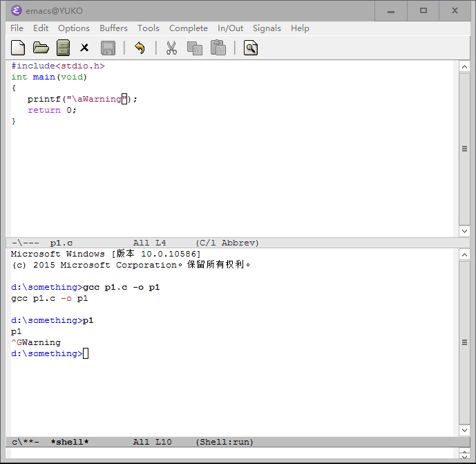Click the p1.c buffer name in mode line
Image resolution: width=476 pixels, height=464 pixels.
(x=61, y=243)
